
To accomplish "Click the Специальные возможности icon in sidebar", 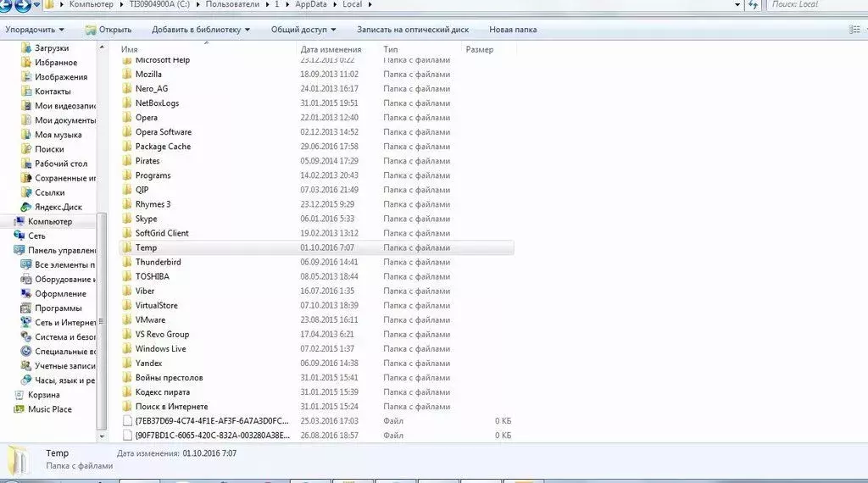I will pyautogui.click(x=26, y=352).
